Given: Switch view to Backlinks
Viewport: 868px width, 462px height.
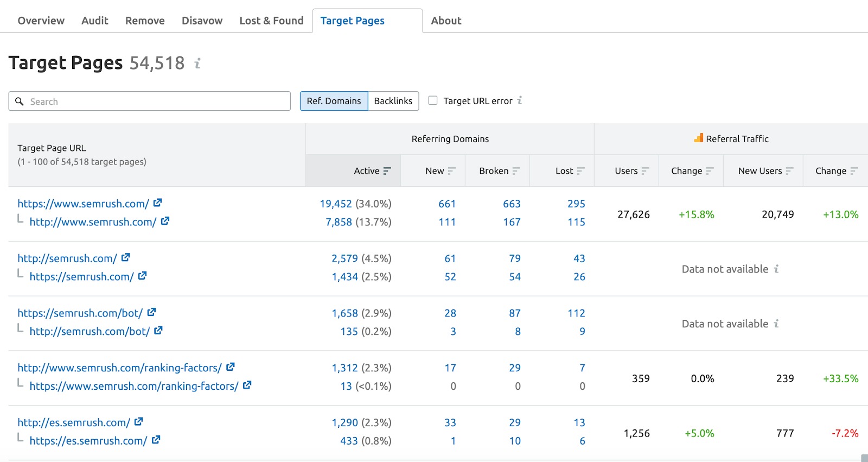Looking at the screenshot, I should click(393, 101).
